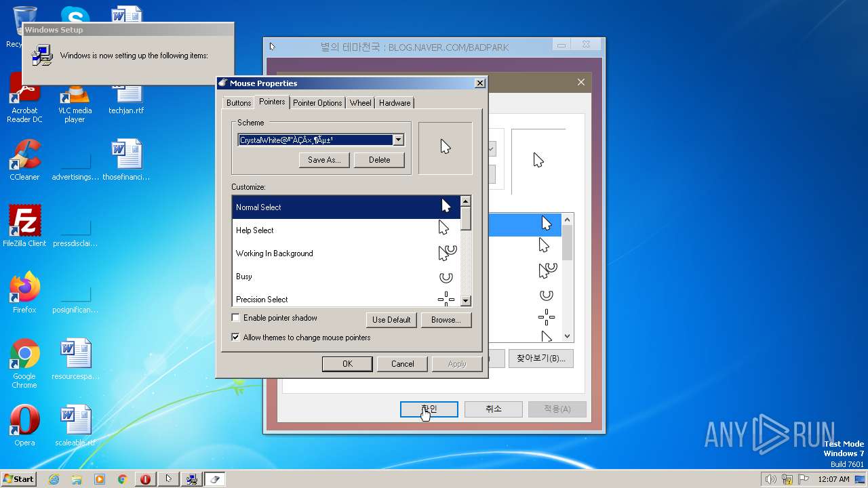Viewport: 868px width, 488px height.
Task: Confirm Mouse Properties with OK
Action: point(347,364)
